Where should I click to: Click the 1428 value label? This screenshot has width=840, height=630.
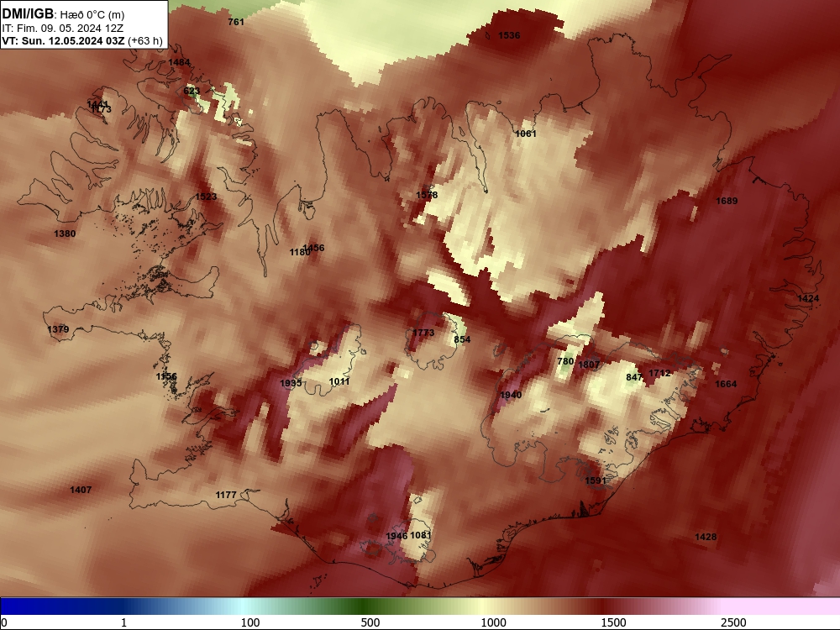click(706, 537)
